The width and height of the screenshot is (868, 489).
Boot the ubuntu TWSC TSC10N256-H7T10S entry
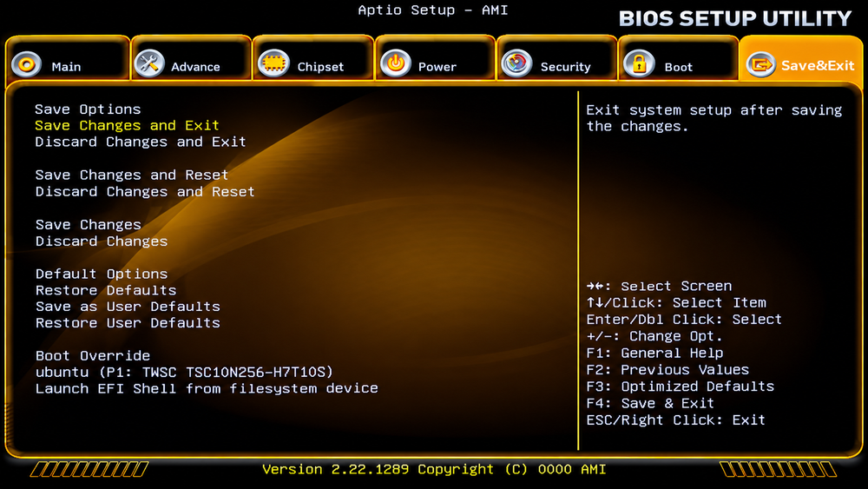pyautogui.click(x=184, y=372)
